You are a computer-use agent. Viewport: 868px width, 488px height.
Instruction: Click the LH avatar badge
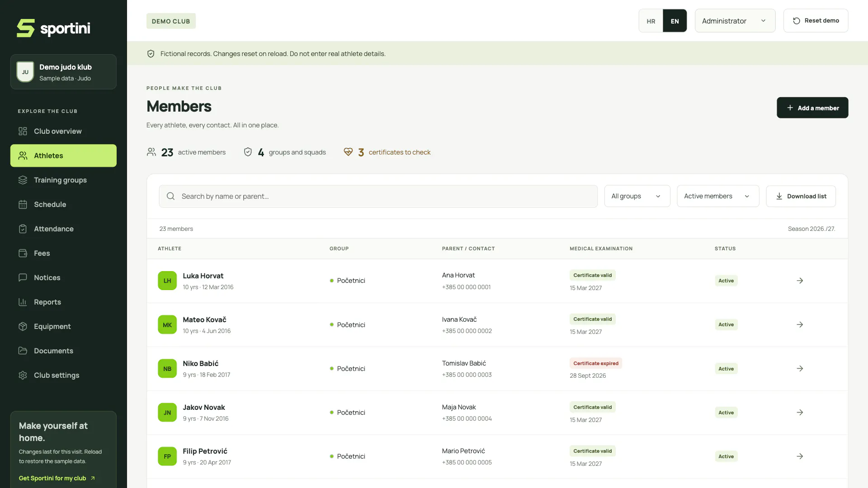(167, 281)
